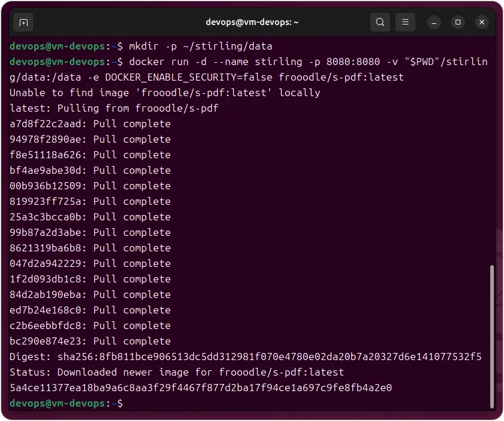Viewport: 504px width, 421px height.
Task: Click 'Unable to find image' line
Action: click(165, 93)
